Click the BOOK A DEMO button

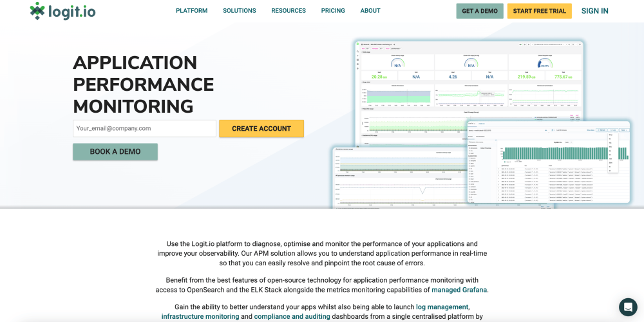tap(115, 151)
